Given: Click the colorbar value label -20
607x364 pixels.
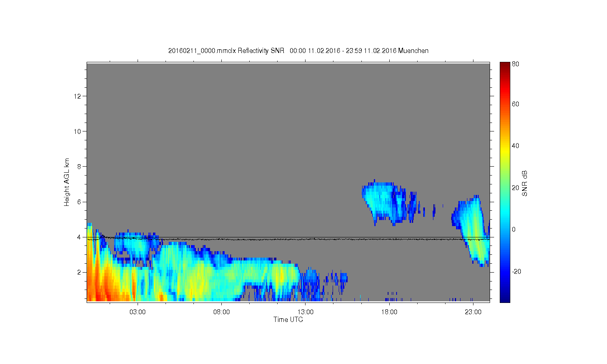Looking at the screenshot, I should tap(516, 272).
